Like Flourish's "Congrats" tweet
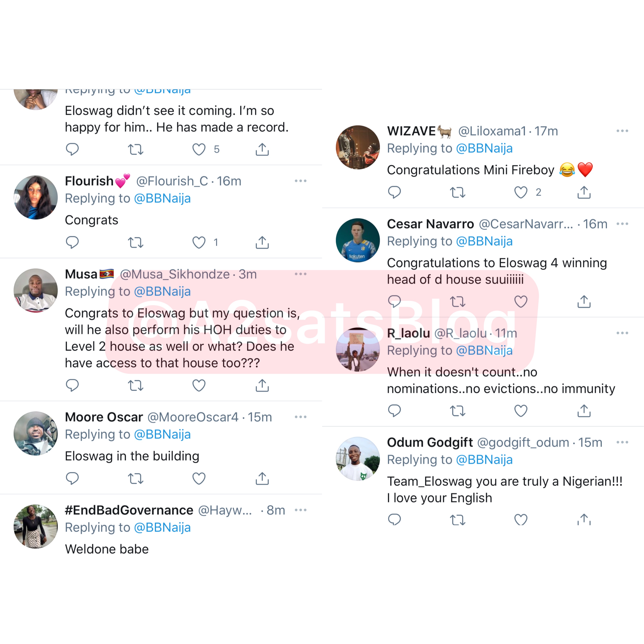Viewport: 644px width, 644px height. pyautogui.click(x=199, y=242)
